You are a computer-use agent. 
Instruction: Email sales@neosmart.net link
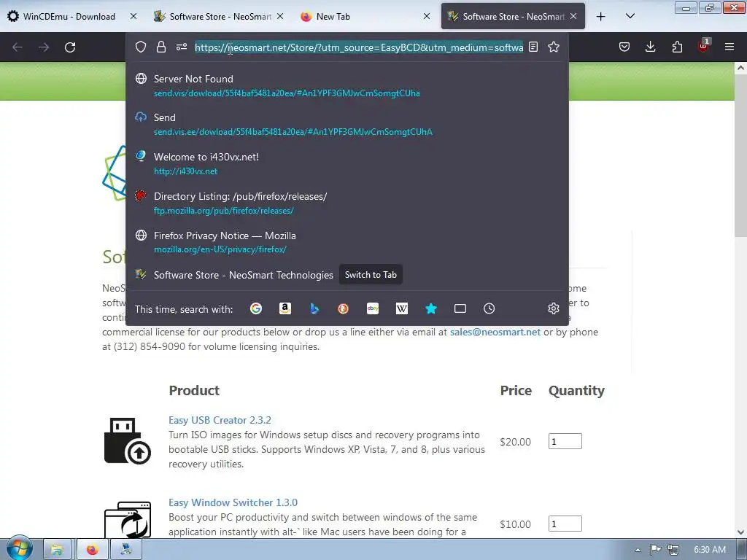(x=495, y=332)
